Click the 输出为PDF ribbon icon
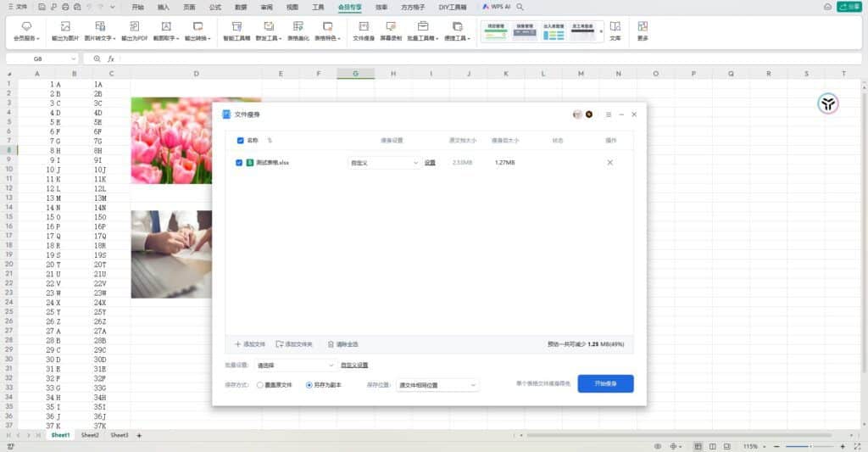The height and width of the screenshot is (452, 868). click(135, 26)
